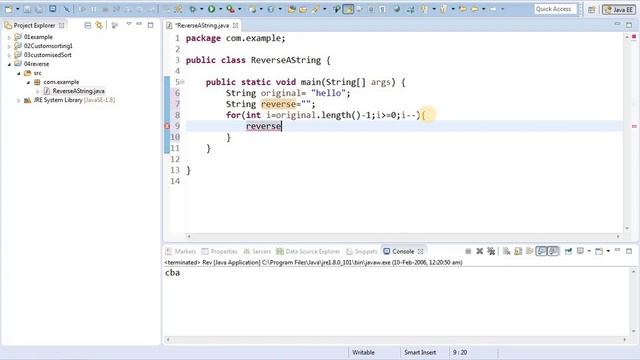
Task: Expand the 01example project
Action: [x=9, y=37]
